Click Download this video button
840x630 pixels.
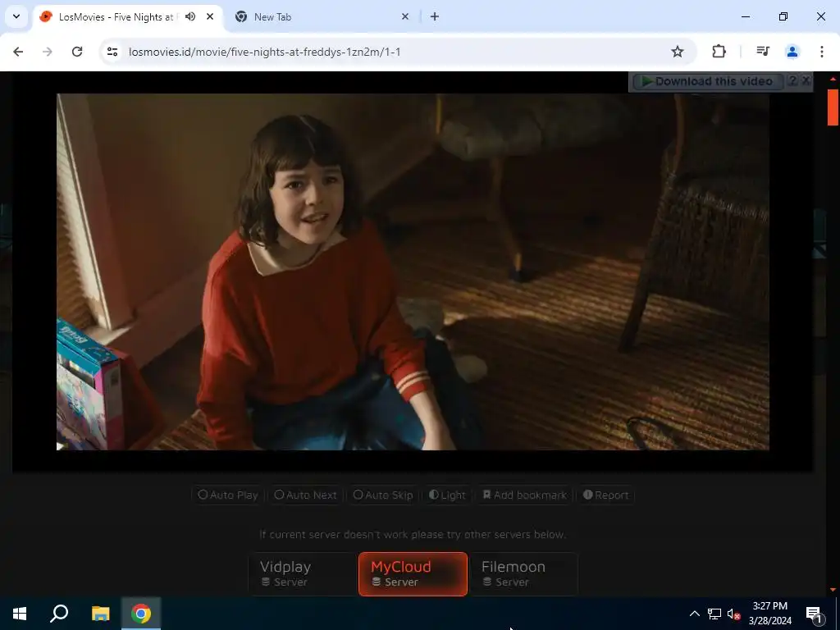click(x=707, y=81)
